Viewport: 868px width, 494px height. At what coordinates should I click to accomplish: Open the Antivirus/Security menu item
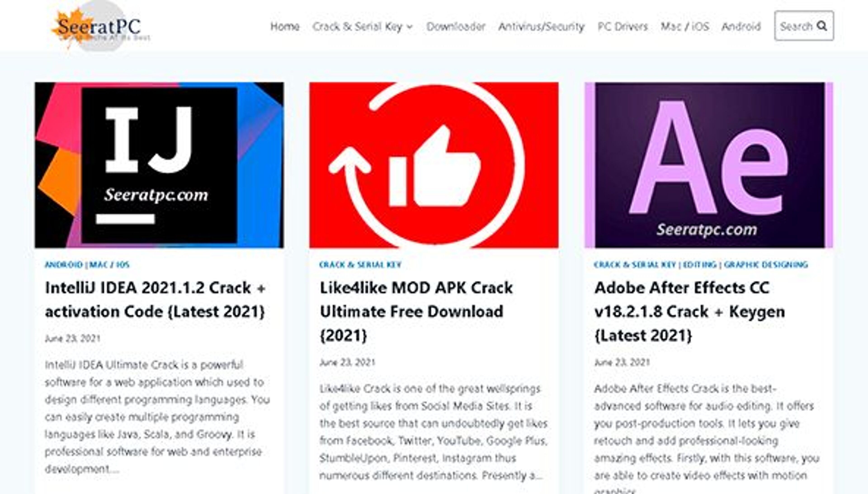541,26
